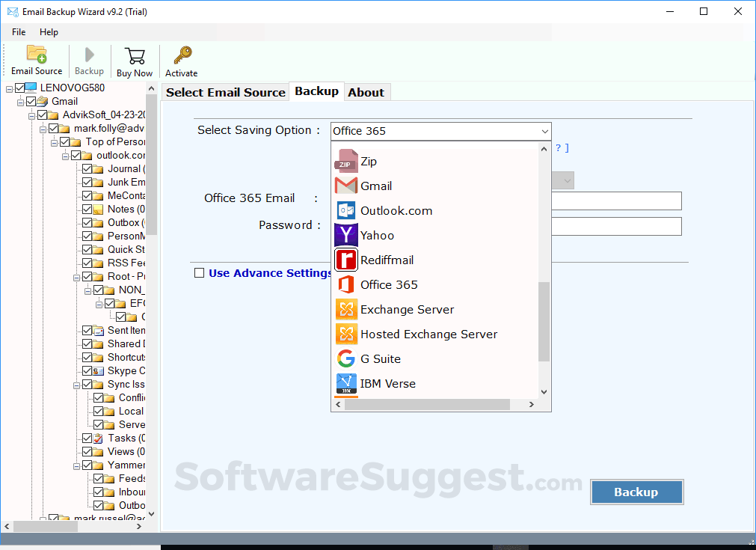Open the About tab
The width and height of the screenshot is (756, 550).
point(366,91)
